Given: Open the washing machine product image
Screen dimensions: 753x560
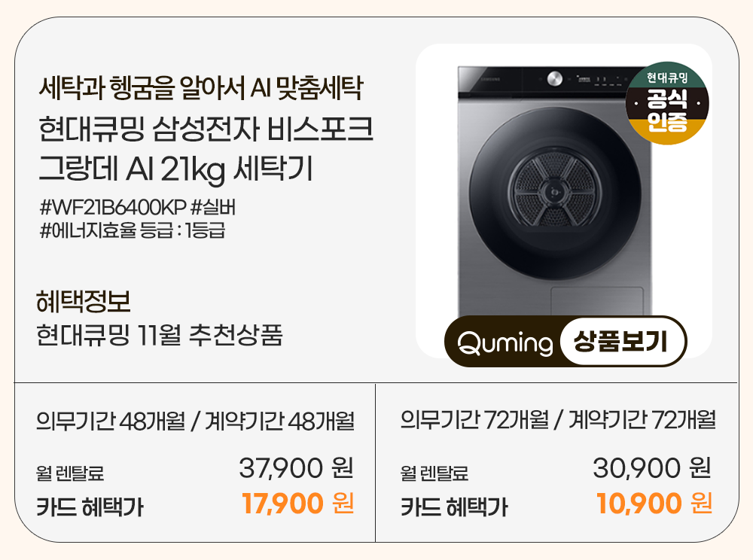Looking at the screenshot, I should (x=564, y=201).
